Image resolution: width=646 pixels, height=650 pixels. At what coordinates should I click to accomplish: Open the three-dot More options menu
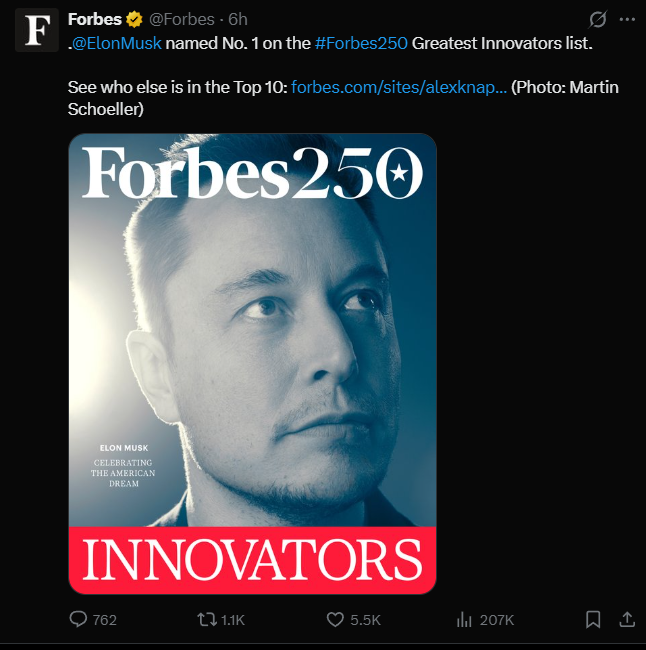point(627,19)
